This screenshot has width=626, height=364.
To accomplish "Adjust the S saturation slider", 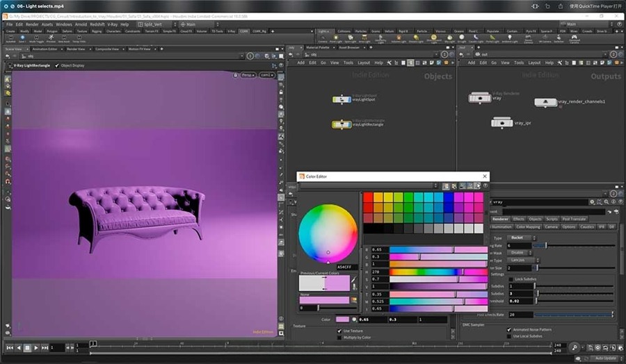I will tap(438, 279).
